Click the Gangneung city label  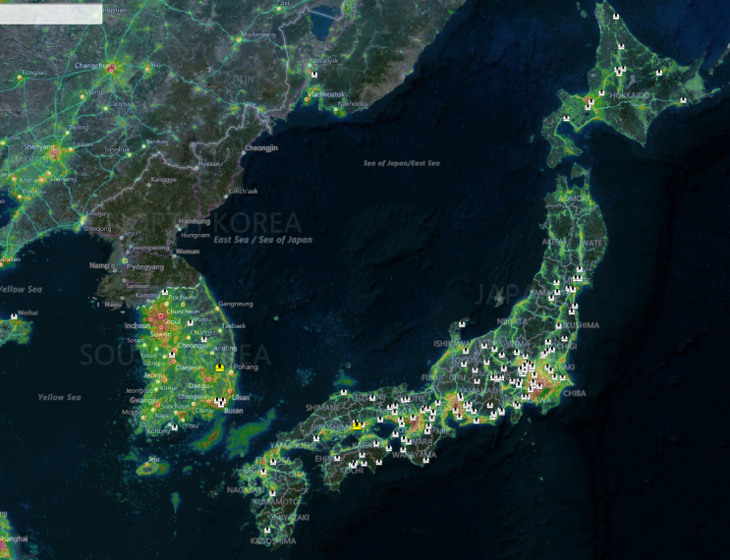[236, 304]
